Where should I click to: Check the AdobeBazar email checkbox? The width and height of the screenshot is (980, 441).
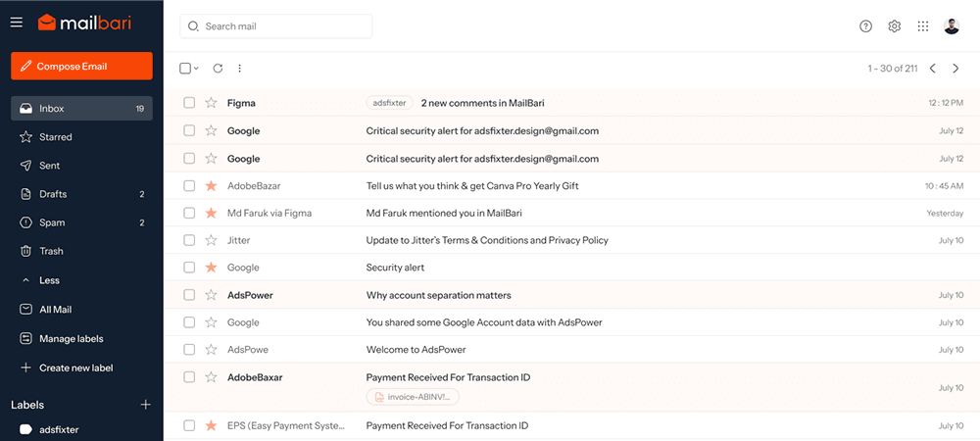click(x=189, y=186)
